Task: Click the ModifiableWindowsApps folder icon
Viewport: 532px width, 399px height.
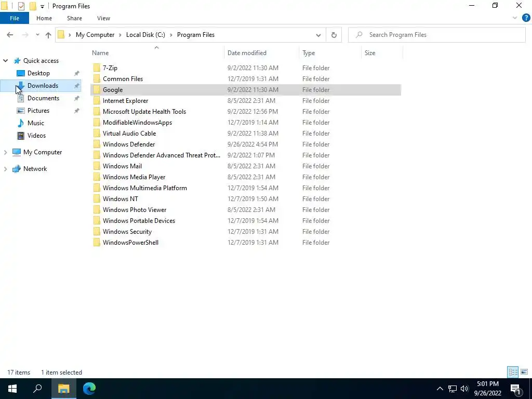Action: click(x=97, y=123)
